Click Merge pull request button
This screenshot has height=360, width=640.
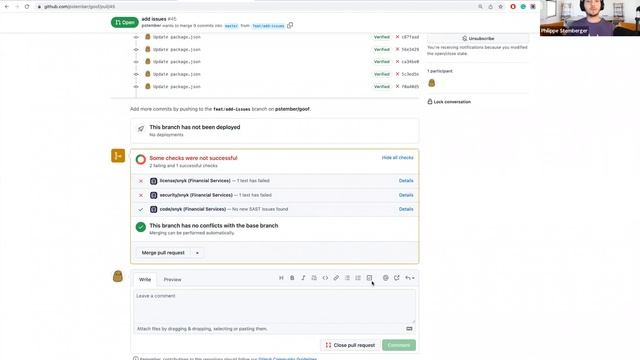(x=163, y=253)
